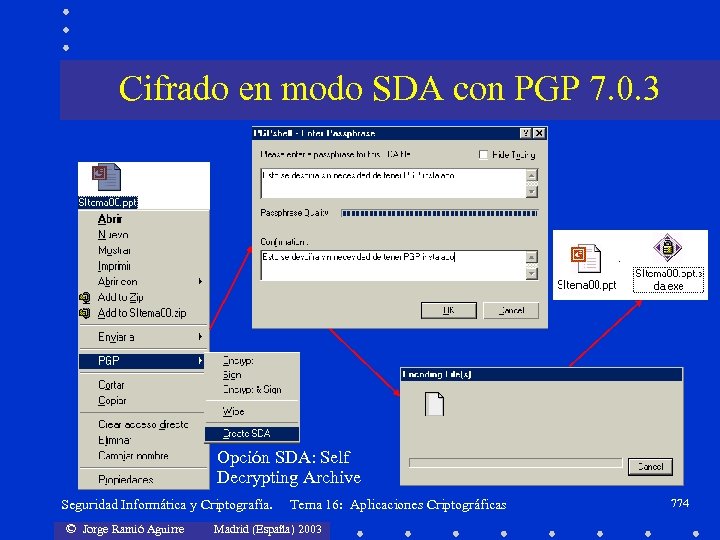The image size is (720, 540).
Task: Click the SItema00.ppt.sda.exe PGP archive icon
Action: [667, 248]
